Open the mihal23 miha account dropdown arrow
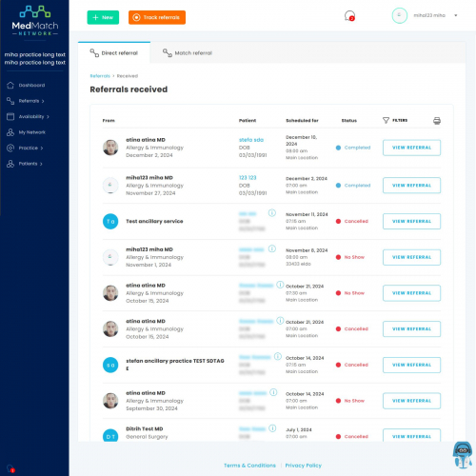The height and width of the screenshot is (476, 476). coord(456,15)
